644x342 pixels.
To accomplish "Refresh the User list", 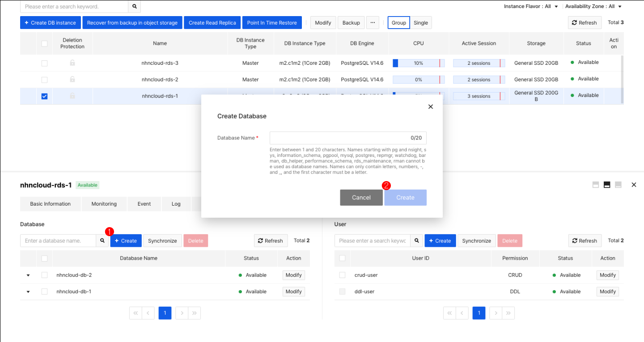I will pyautogui.click(x=585, y=241).
